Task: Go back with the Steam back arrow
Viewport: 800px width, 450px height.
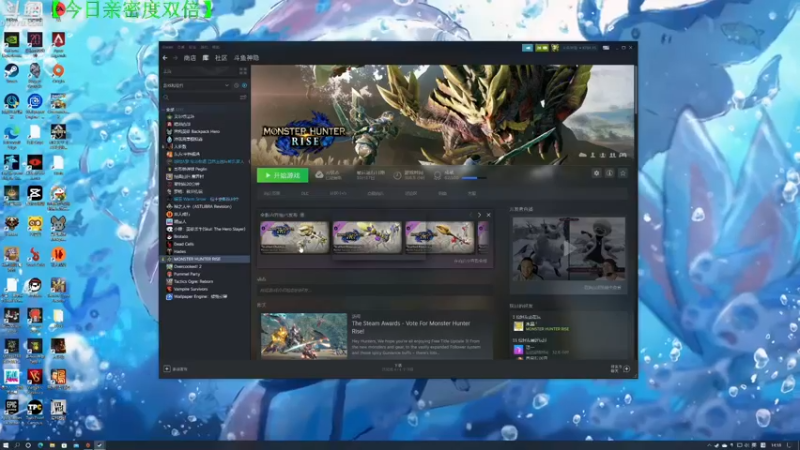Action: 165,58
